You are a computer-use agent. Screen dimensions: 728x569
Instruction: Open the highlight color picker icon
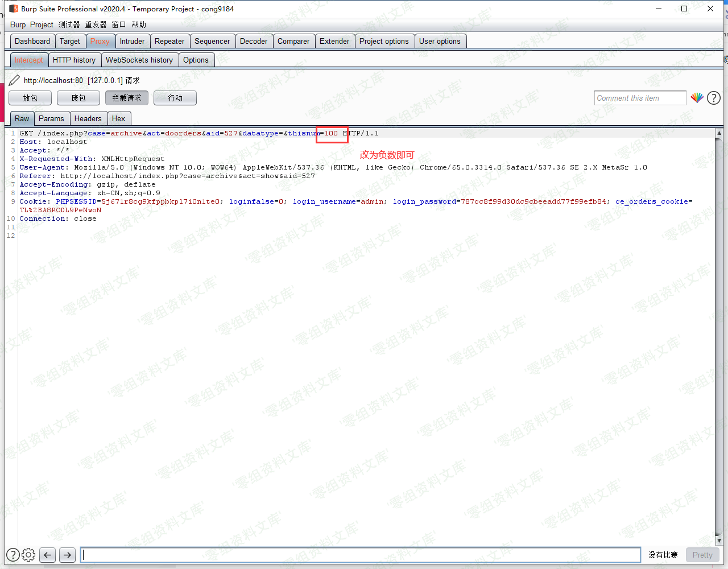[x=697, y=98]
